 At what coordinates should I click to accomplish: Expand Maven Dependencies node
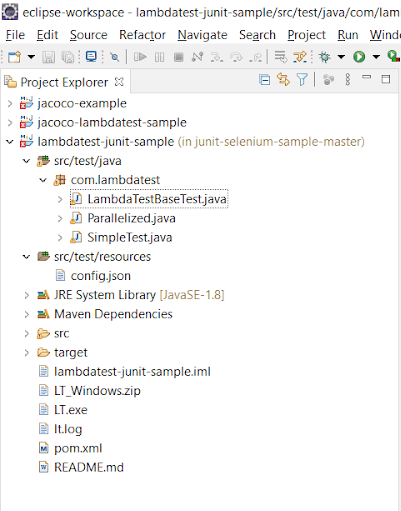point(27,314)
